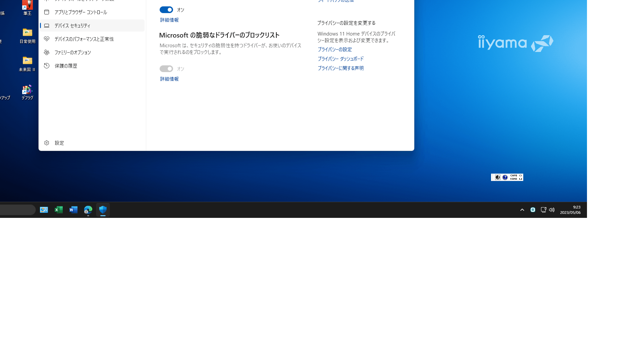644x362 pixels.
Task: Open the デフラグ desktop shortcut
Action: [x=27, y=92]
